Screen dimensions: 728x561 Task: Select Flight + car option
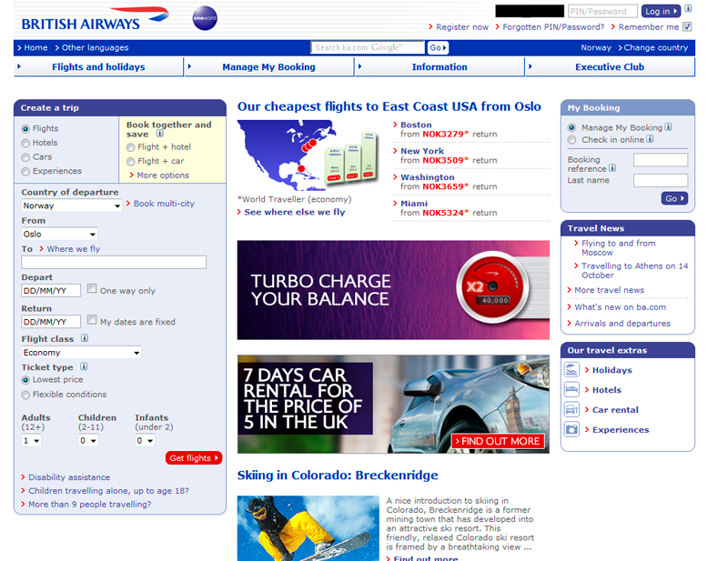(x=130, y=162)
